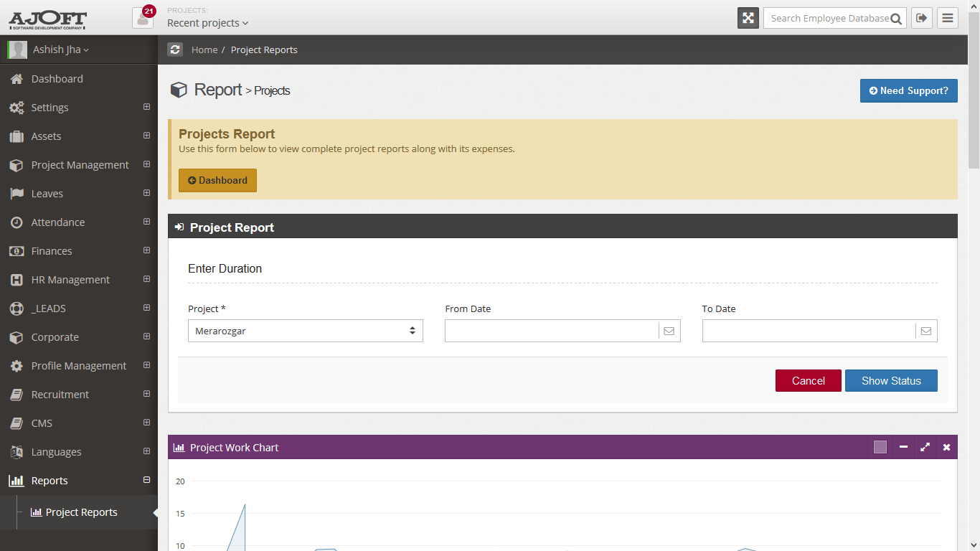
Task: Click the Show Status button
Action: (x=891, y=381)
